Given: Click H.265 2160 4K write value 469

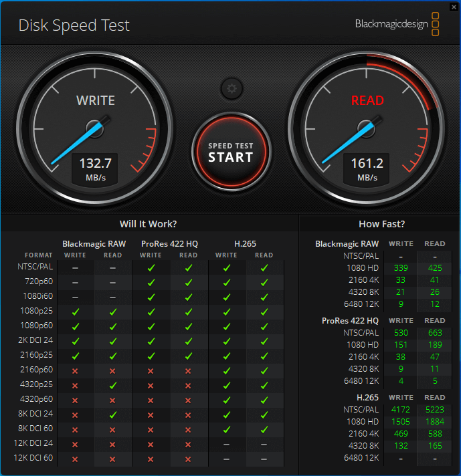Looking at the screenshot, I should point(401,433).
